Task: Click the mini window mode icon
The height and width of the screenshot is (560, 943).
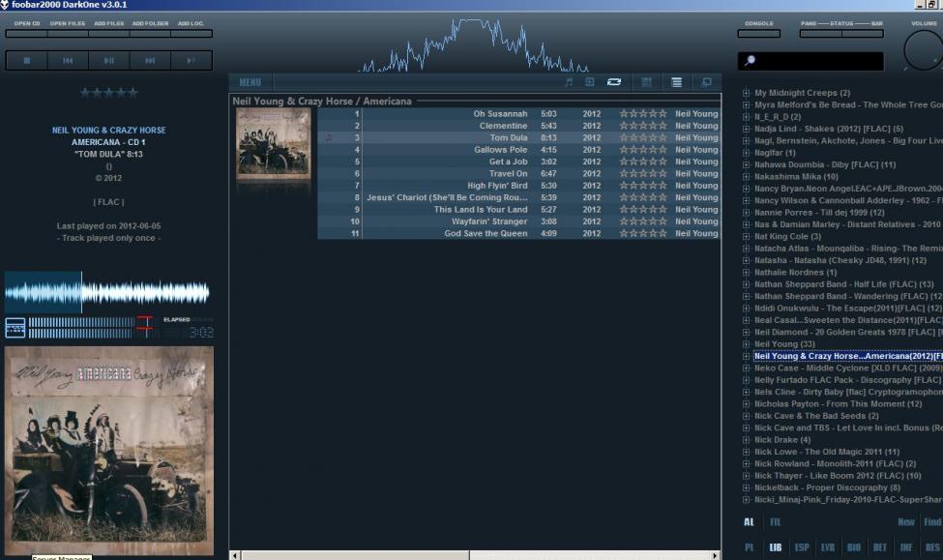Action: 707,82
